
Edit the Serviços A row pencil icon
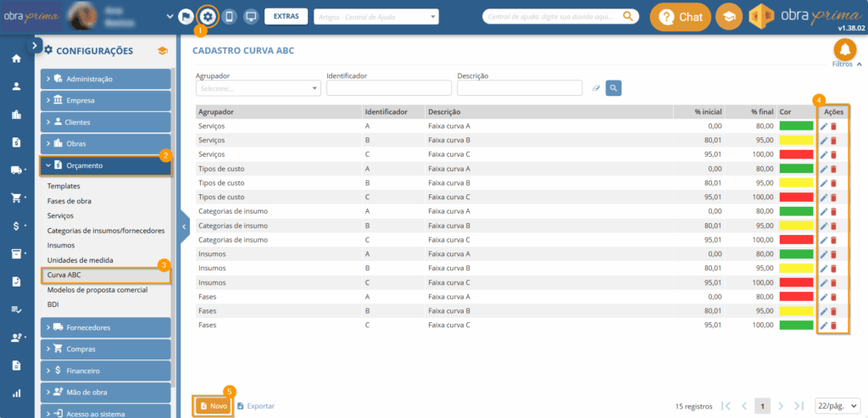point(823,126)
